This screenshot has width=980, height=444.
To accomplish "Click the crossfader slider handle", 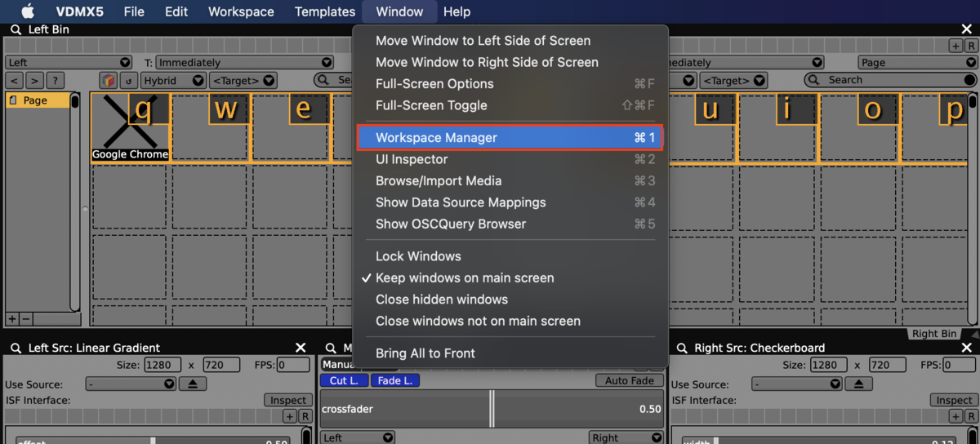I will (x=492, y=408).
